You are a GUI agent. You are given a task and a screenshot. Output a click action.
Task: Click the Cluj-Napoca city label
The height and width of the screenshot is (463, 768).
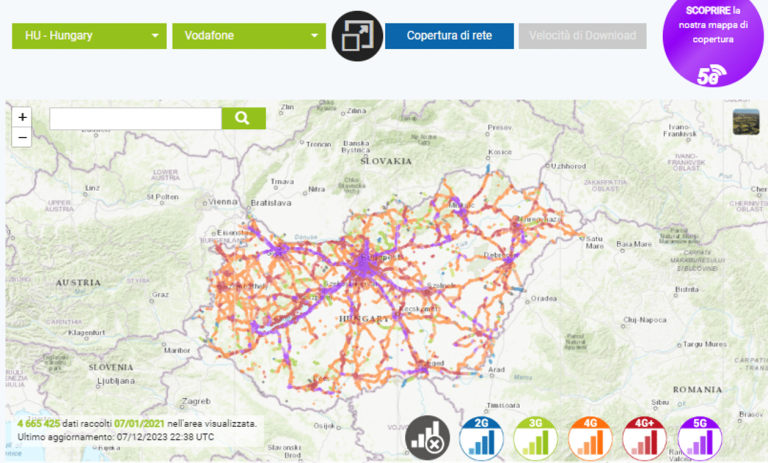click(645, 320)
